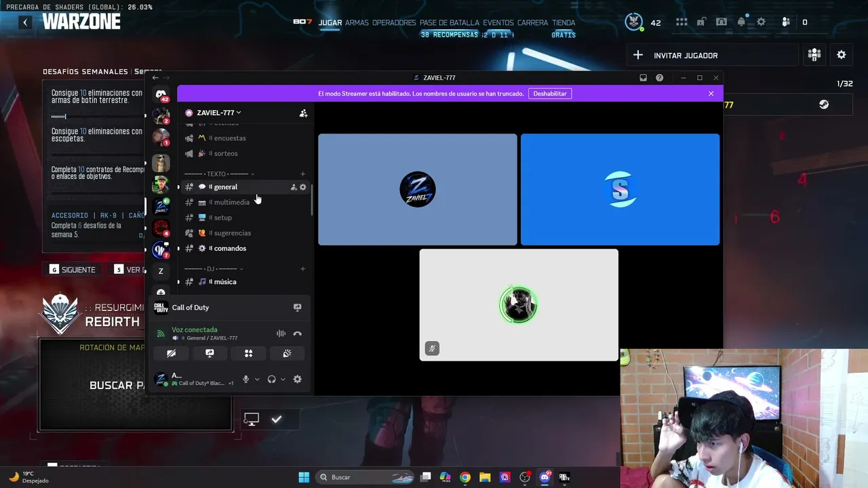Open the sorteos channel
The width and height of the screenshot is (868, 488).
pyautogui.click(x=244, y=154)
